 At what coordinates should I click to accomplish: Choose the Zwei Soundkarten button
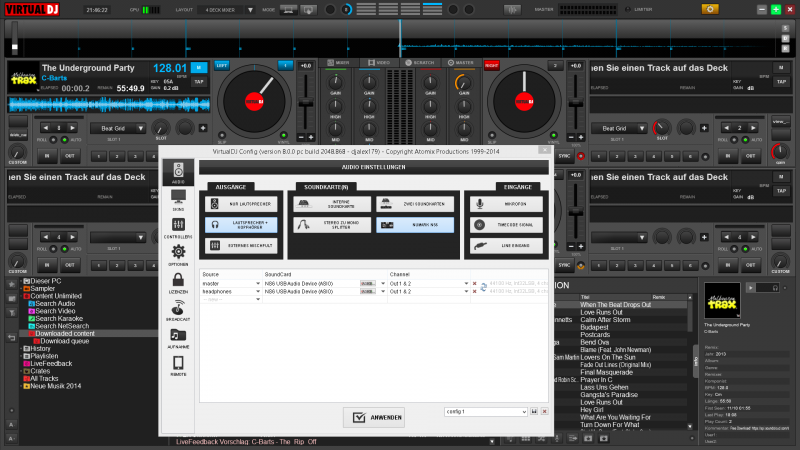click(414, 203)
